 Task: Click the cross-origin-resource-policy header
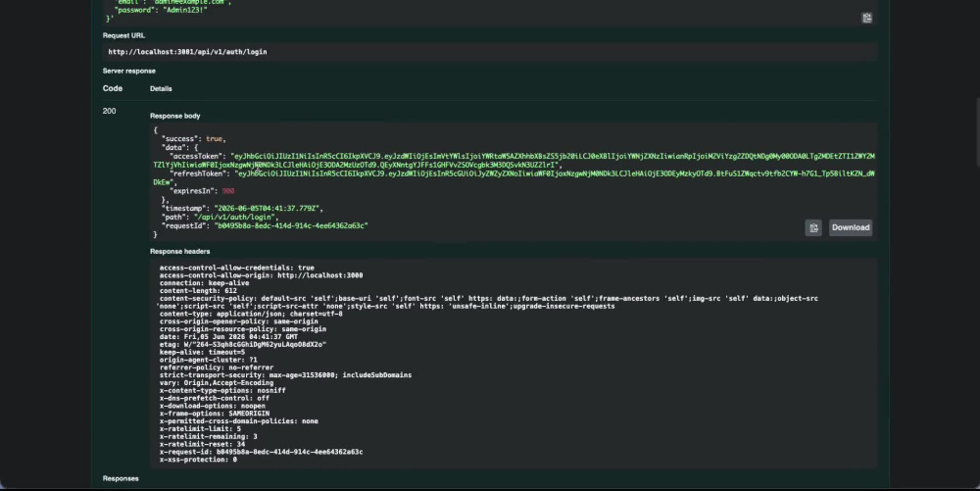[x=242, y=329]
